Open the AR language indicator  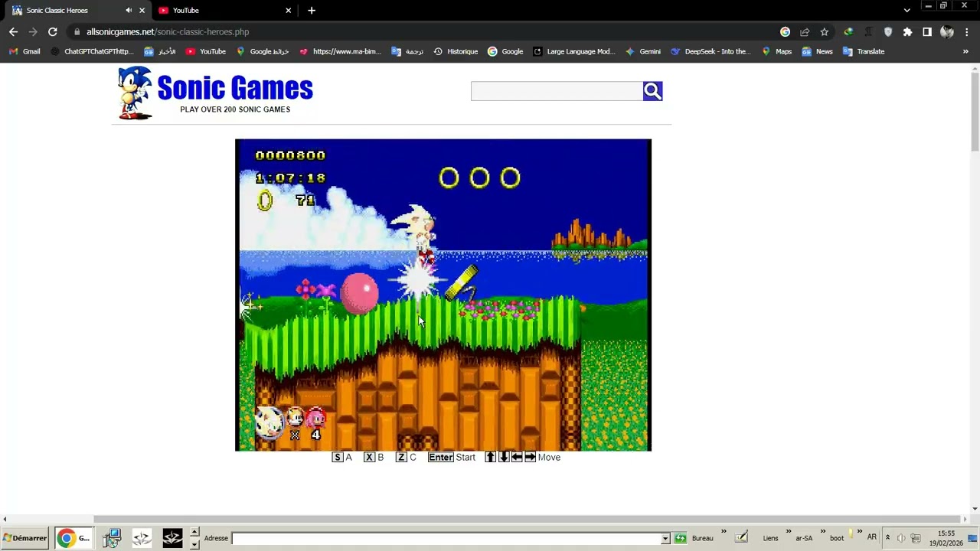pyautogui.click(x=871, y=537)
